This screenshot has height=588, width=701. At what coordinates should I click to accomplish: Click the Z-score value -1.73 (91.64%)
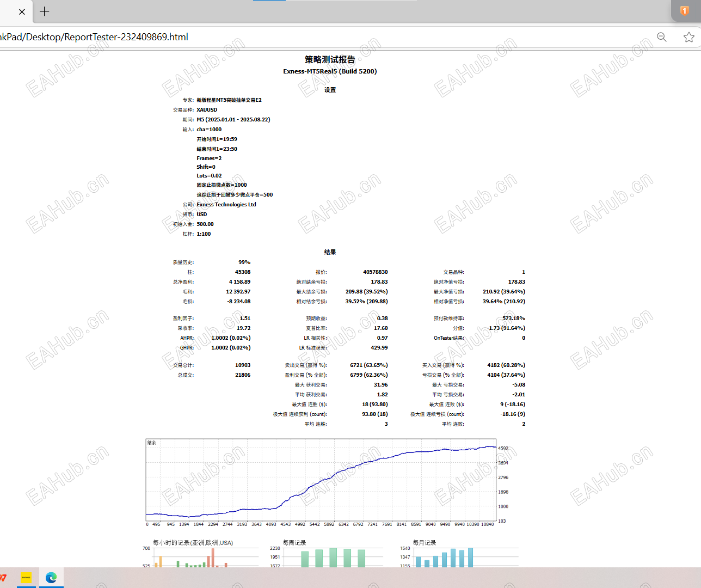pos(507,328)
